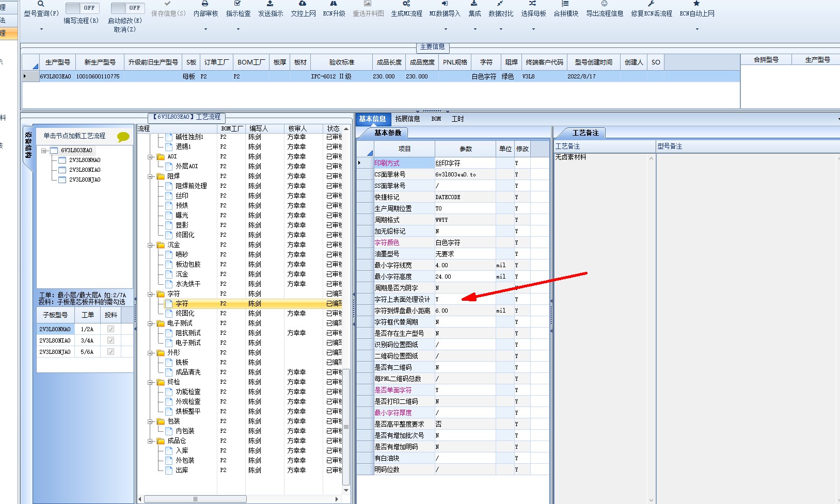Collapse the 沉金 folder

pyautogui.click(x=151, y=245)
